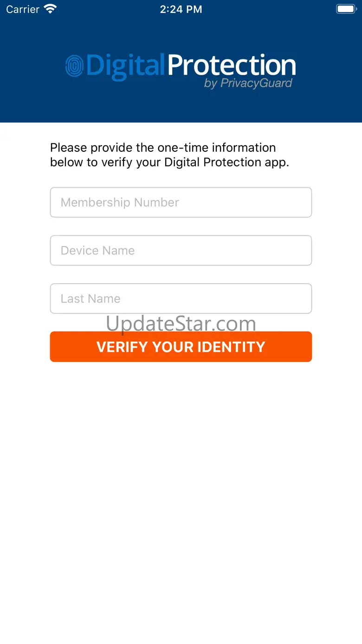
Task: Tap the fingerprint logo icon
Action: (74, 66)
